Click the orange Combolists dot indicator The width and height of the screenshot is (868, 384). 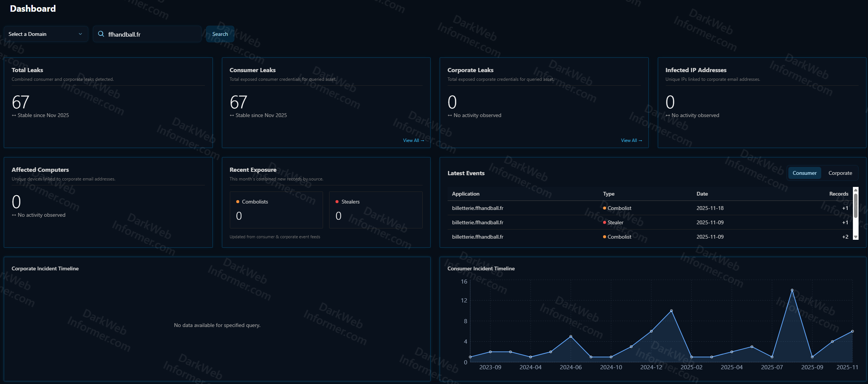pyautogui.click(x=238, y=202)
